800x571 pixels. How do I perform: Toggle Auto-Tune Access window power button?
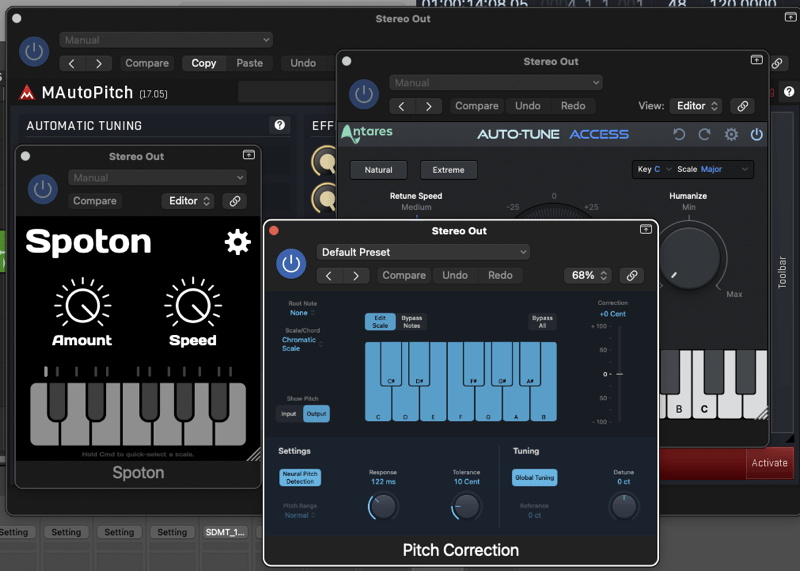click(x=364, y=94)
